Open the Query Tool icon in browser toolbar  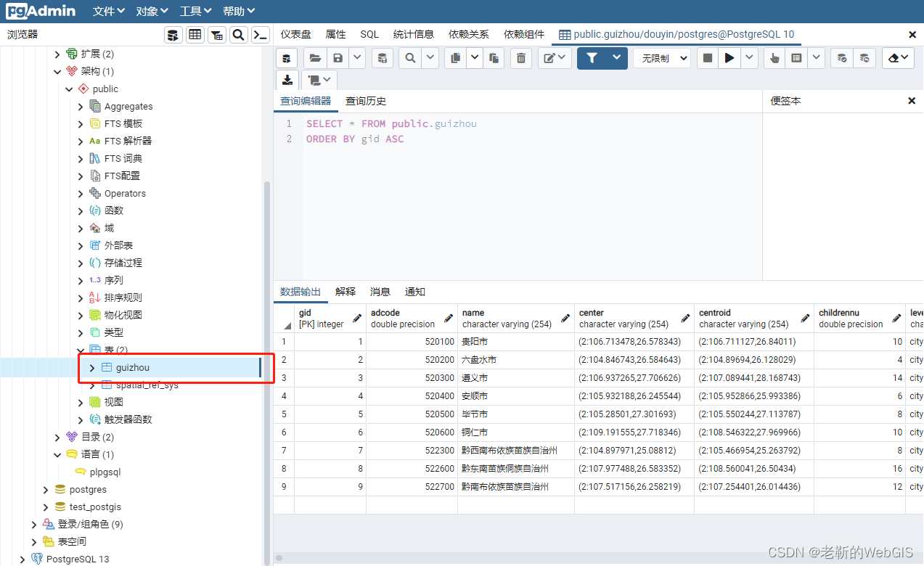coord(172,34)
